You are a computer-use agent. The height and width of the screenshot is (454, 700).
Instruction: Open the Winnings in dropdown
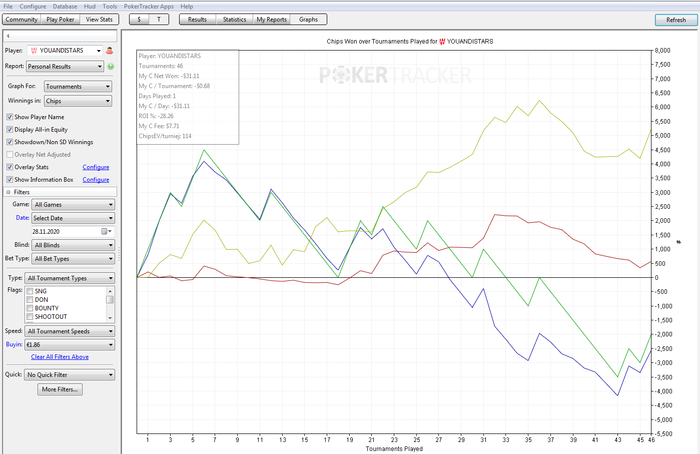(x=78, y=101)
